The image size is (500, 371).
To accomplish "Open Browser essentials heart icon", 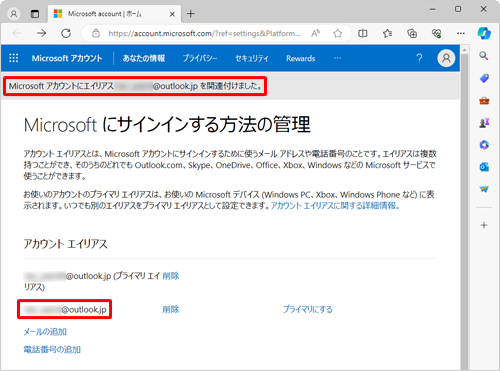I will pyautogui.click(x=436, y=33).
